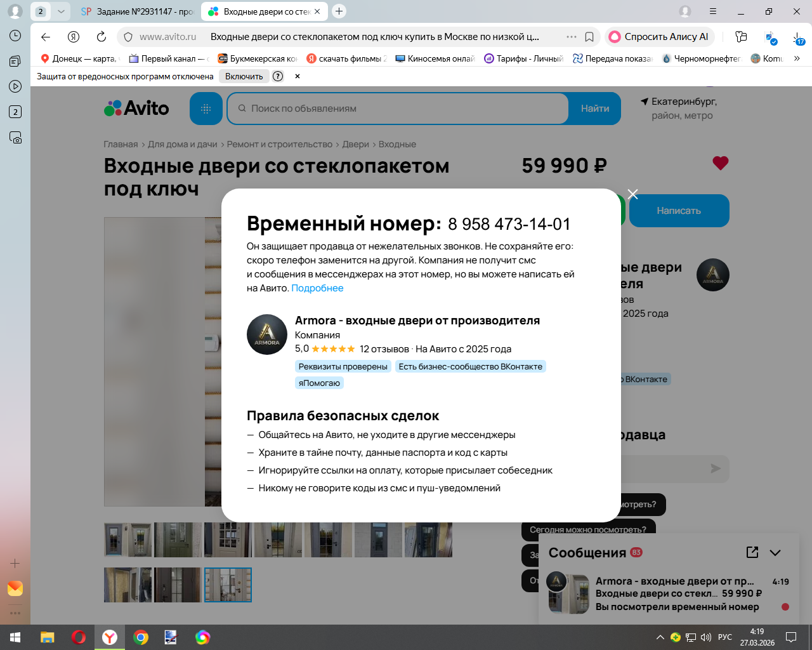The width and height of the screenshot is (812, 650).
Task: Open messages in separate window icon
Action: (752, 552)
